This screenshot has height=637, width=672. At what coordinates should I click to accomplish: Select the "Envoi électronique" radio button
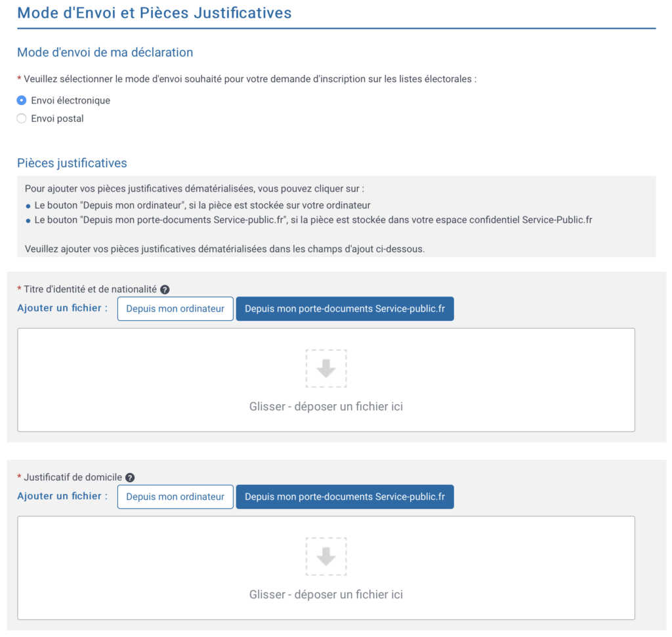pyautogui.click(x=22, y=100)
